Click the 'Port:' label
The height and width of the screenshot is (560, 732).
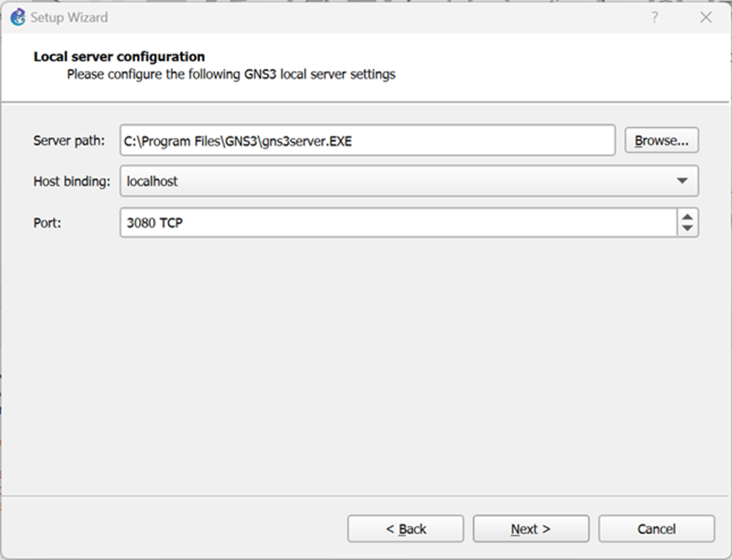coord(47,223)
